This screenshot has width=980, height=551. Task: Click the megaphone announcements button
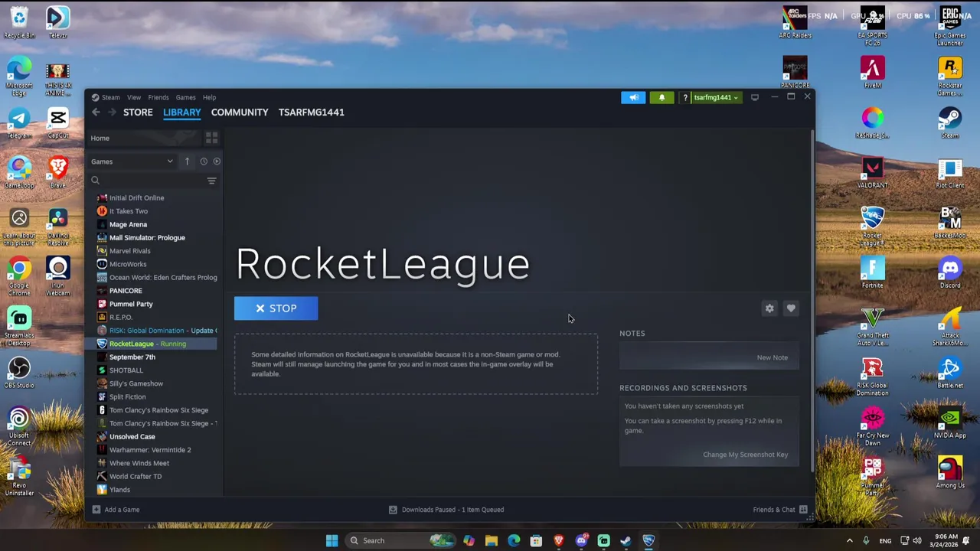pos(633,97)
